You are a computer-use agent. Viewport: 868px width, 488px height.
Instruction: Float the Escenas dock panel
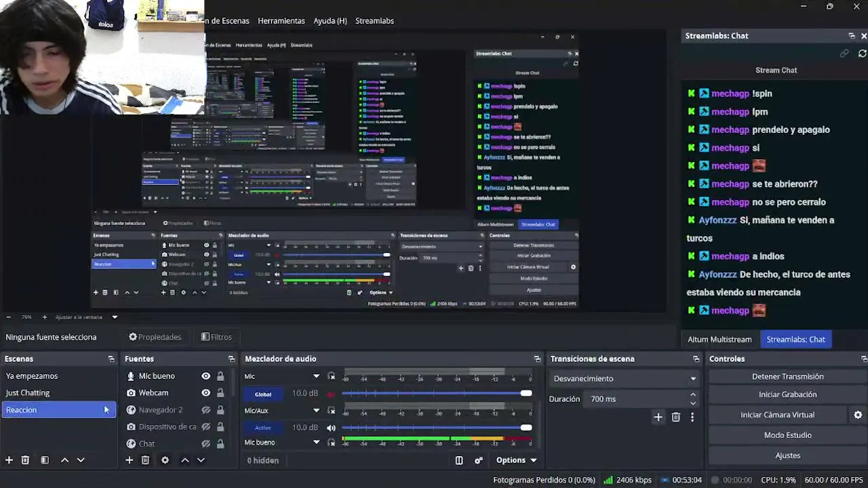[111, 359]
